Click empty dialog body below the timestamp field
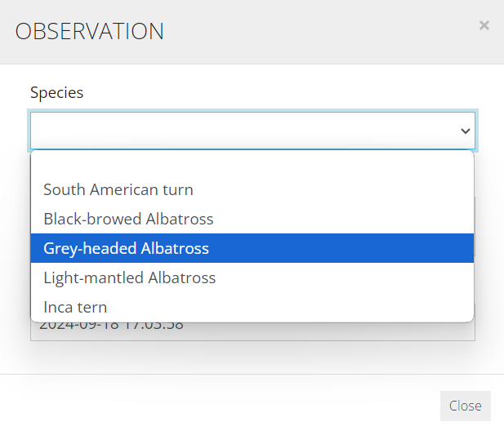The width and height of the screenshot is (504, 435). [252, 357]
